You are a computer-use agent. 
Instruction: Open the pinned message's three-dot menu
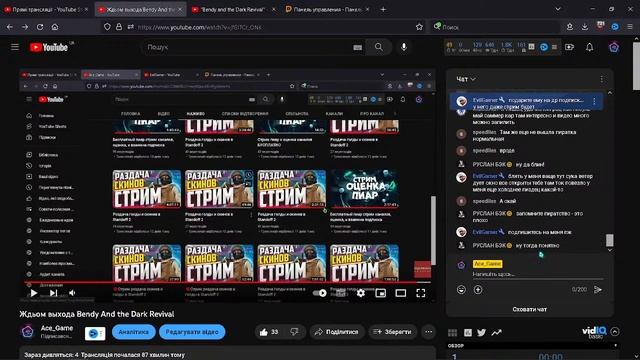594,101
